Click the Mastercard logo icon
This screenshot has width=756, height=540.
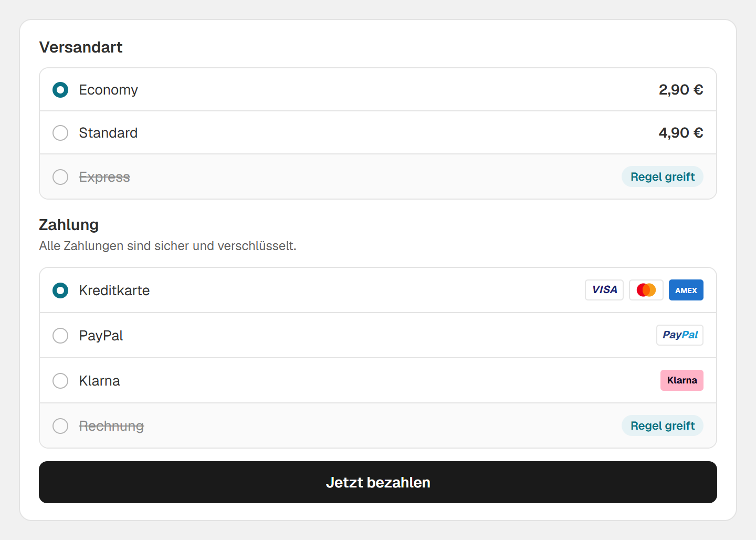pos(646,290)
